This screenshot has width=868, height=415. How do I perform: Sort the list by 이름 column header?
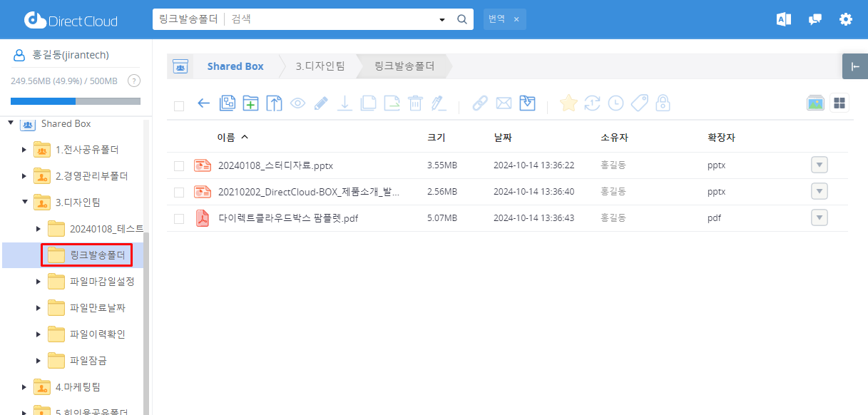233,138
